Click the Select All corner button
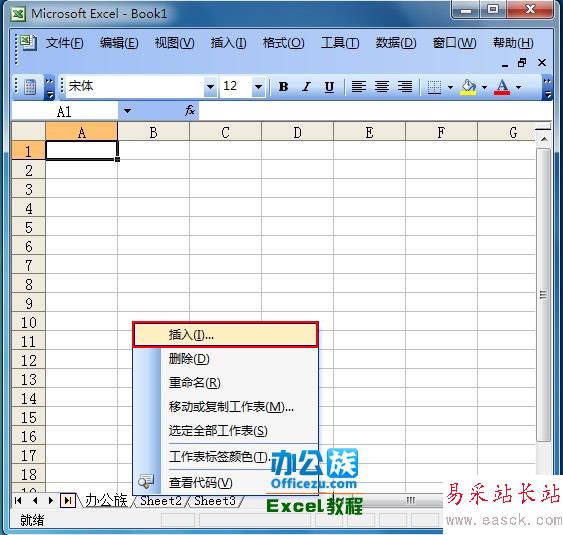Viewport: 563px width, 535px height. [29, 132]
